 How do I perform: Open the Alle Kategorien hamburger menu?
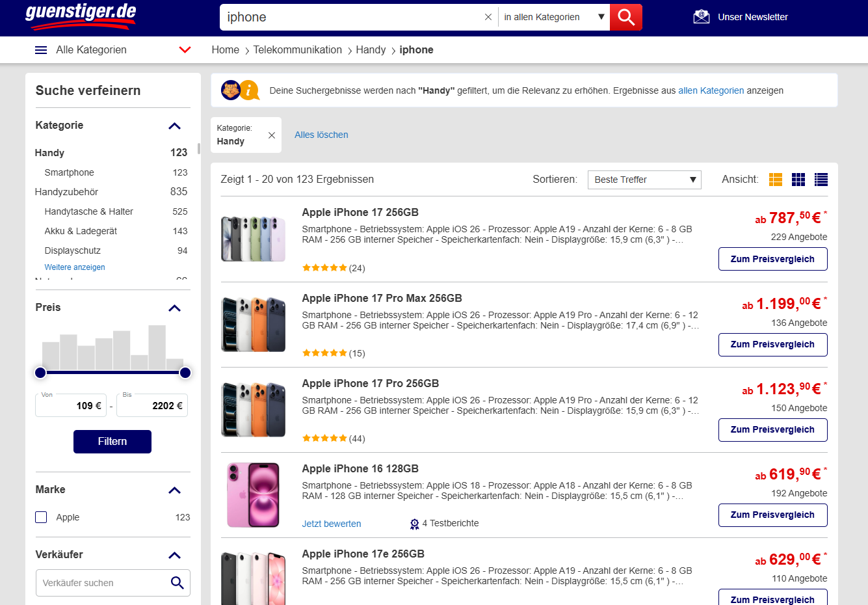41,50
